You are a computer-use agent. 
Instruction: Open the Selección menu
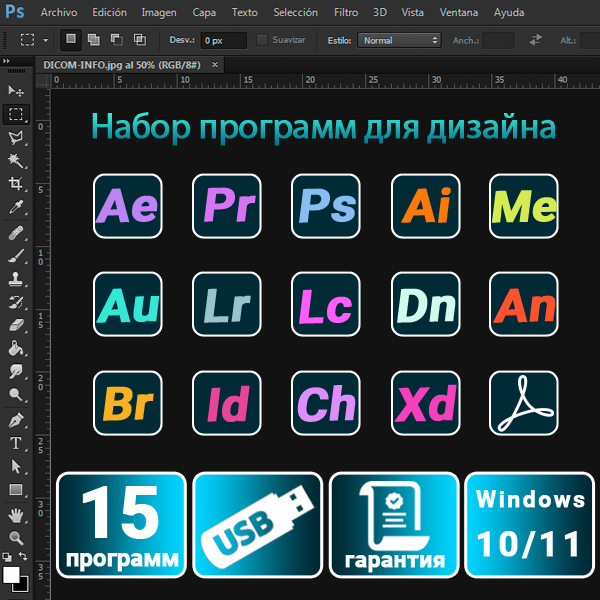(295, 13)
